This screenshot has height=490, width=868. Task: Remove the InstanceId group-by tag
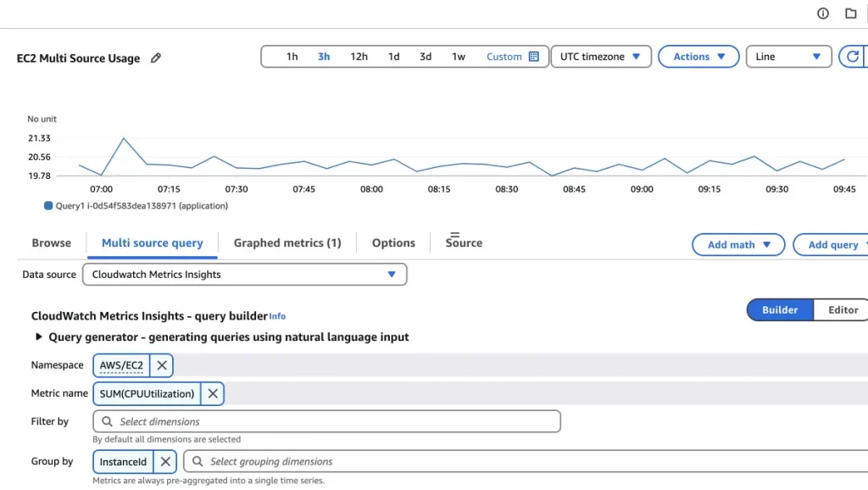pos(165,462)
